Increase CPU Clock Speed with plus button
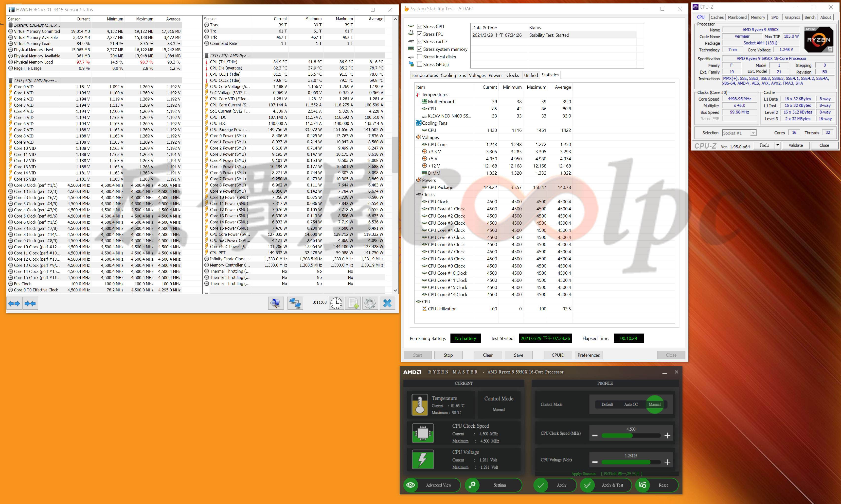 [667, 436]
